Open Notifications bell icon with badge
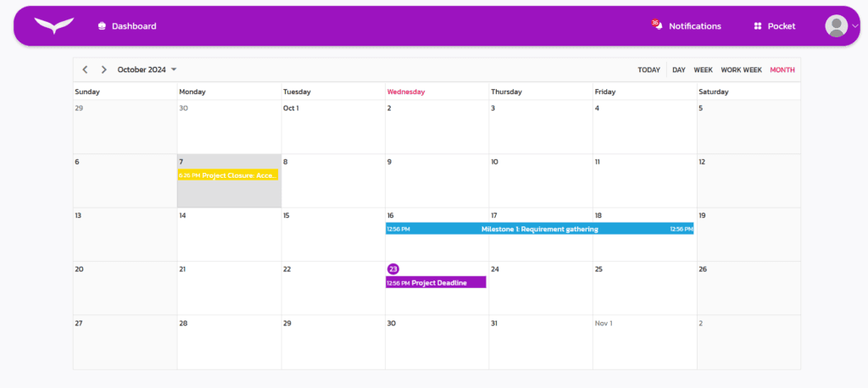The height and width of the screenshot is (388, 868). pyautogui.click(x=657, y=25)
